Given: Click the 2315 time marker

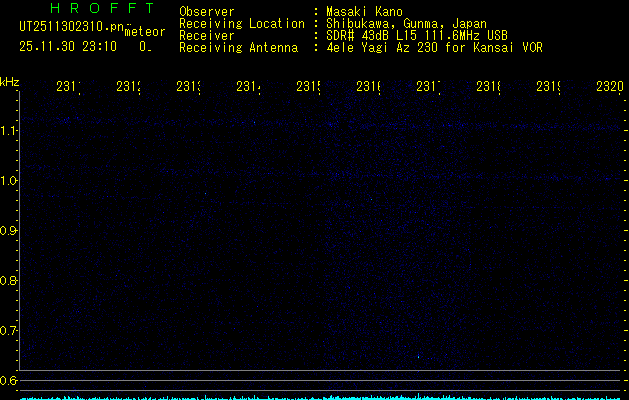Looking at the screenshot, I should point(308,87).
